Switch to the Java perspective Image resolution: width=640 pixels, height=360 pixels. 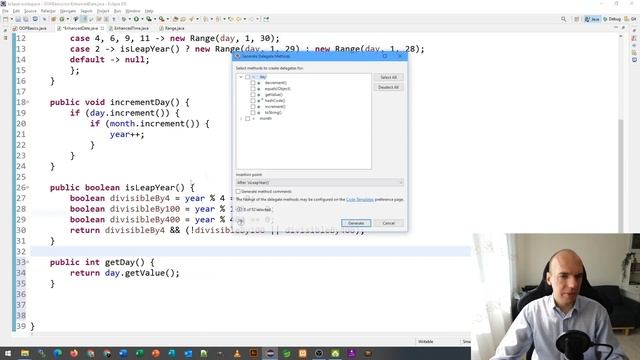click(592, 19)
